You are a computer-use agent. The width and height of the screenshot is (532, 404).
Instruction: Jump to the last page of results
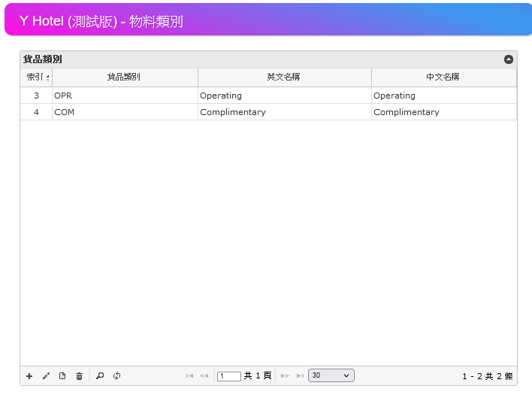click(300, 376)
